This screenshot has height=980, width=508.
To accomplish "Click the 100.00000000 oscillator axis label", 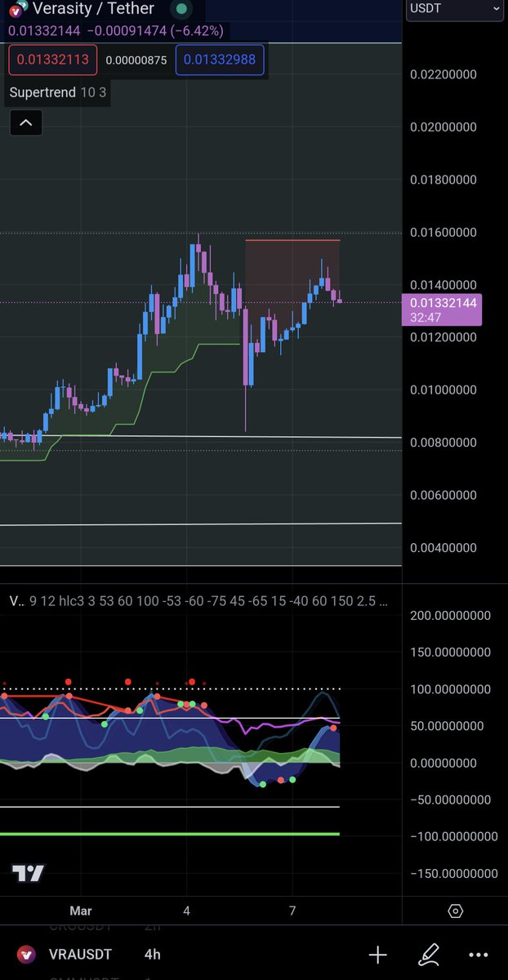I will click(450, 689).
